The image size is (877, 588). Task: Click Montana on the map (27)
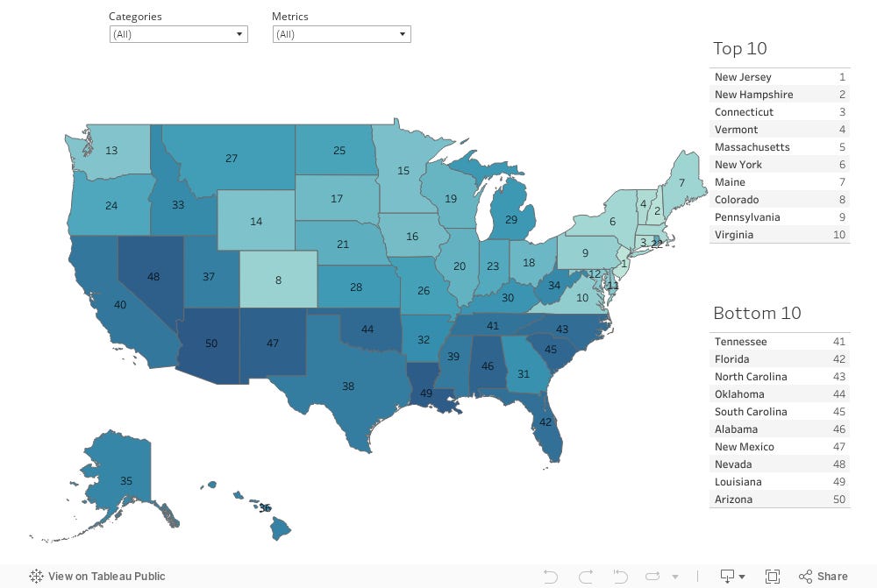coord(232,159)
